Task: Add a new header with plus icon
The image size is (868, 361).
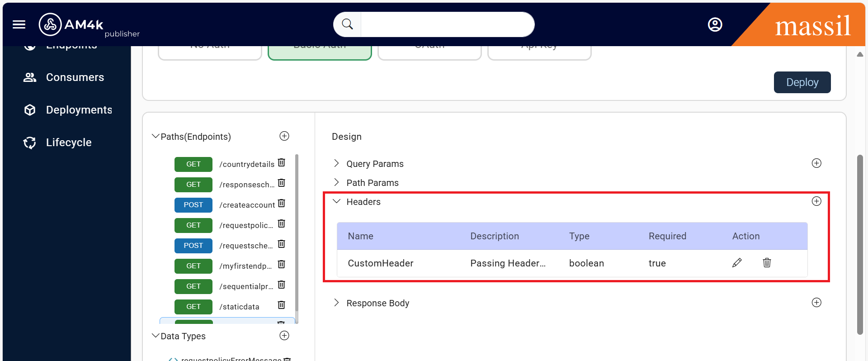Action: tap(816, 201)
